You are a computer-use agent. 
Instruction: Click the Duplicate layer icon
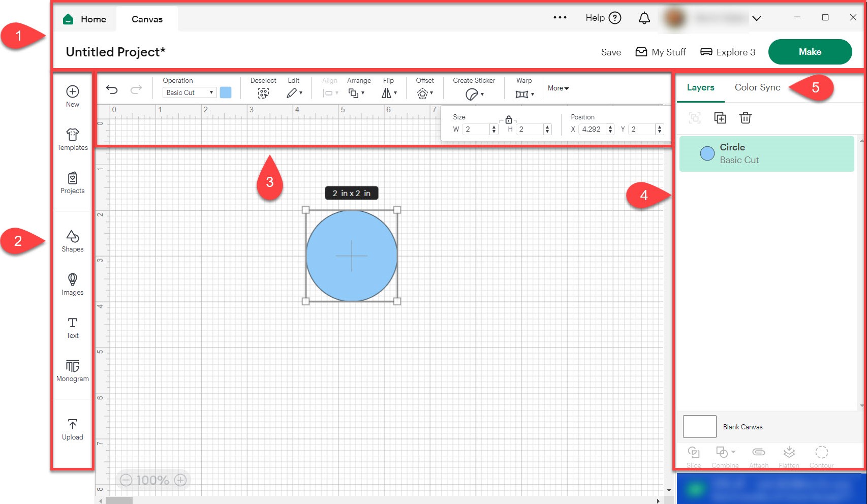pyautogui.click(x=720, y=118)
